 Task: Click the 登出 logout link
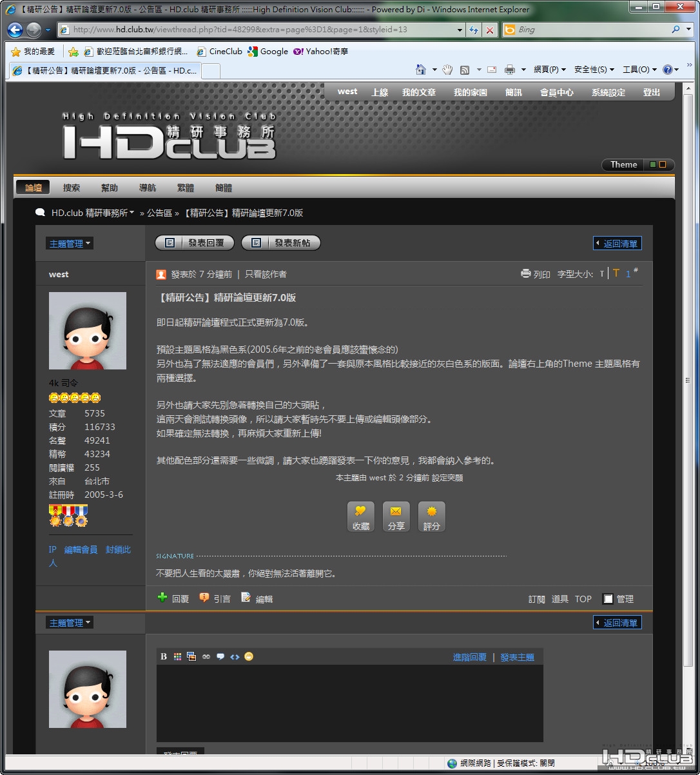[652, 92]
